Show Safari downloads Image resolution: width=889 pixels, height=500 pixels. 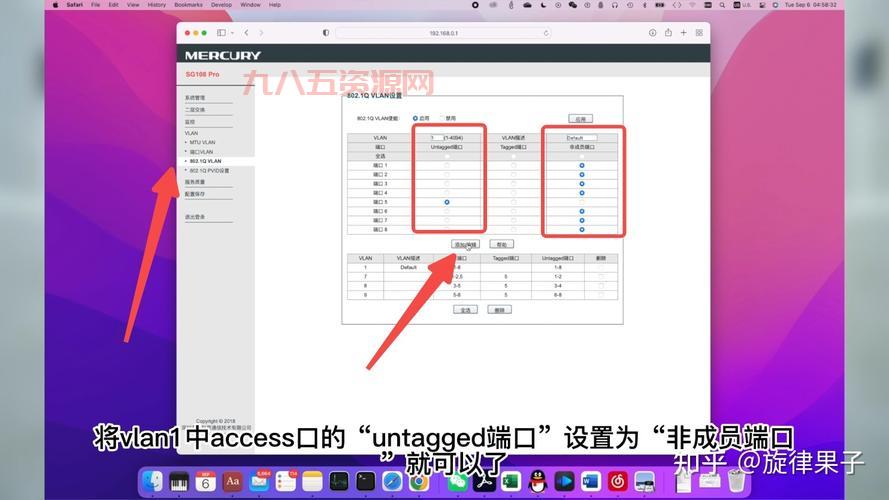pos(653,33)
